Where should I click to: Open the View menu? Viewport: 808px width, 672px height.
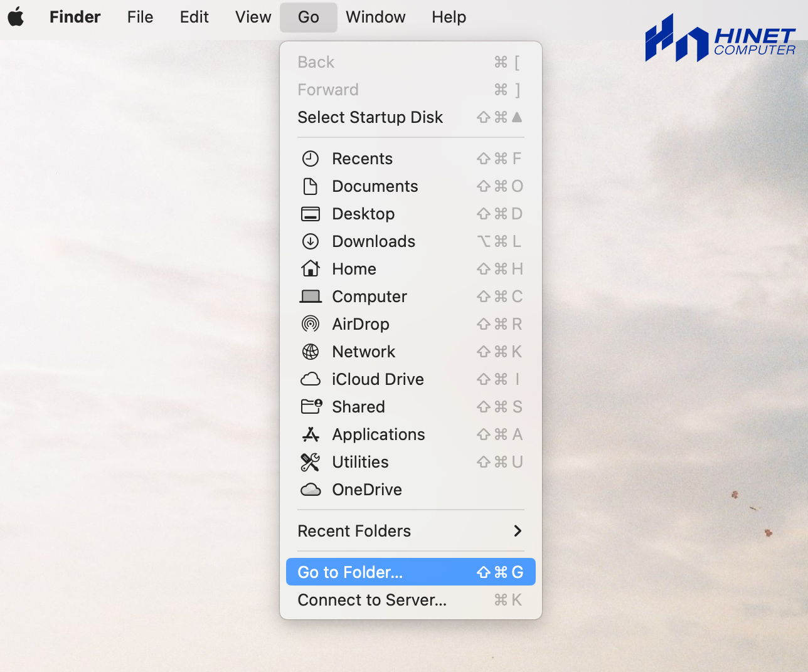(x=253, y=17)
